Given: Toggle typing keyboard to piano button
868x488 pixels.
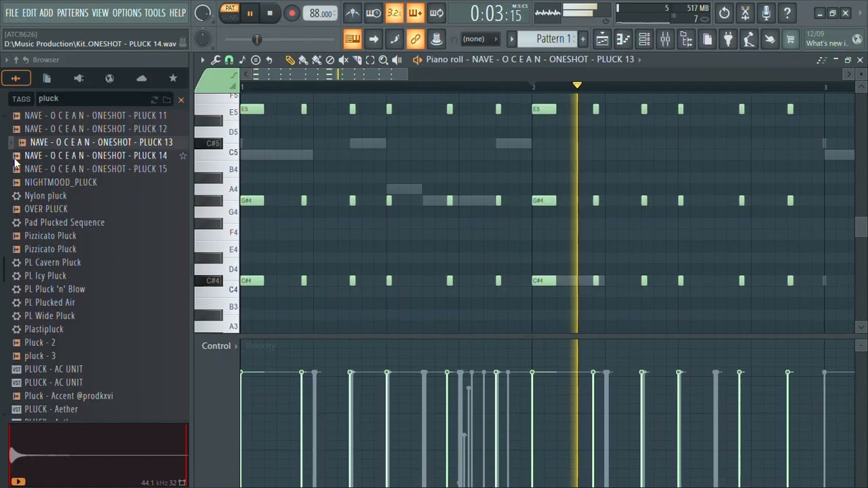Looking at the screenshot, I should tap(353, 39).
